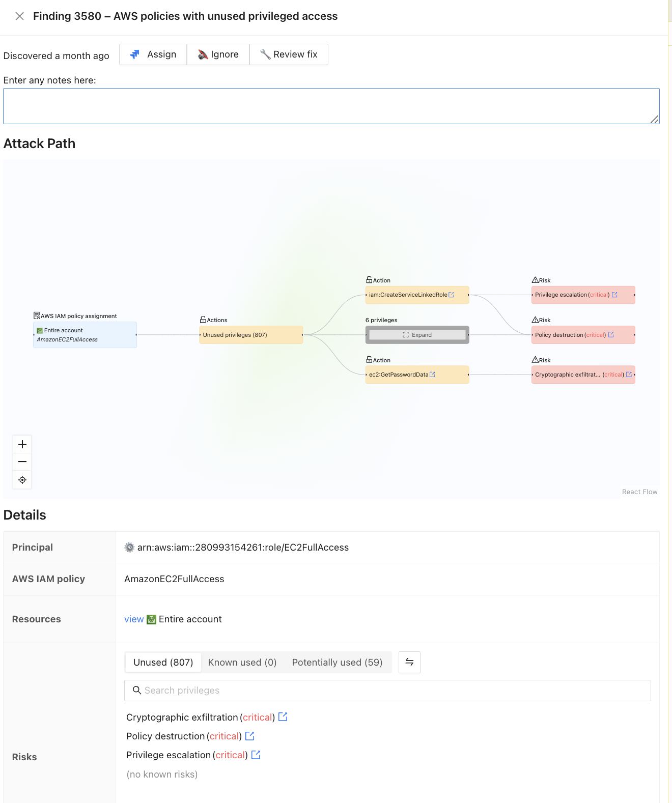
Task: Select the Unused (807) tab
Action: coord(163,663)
